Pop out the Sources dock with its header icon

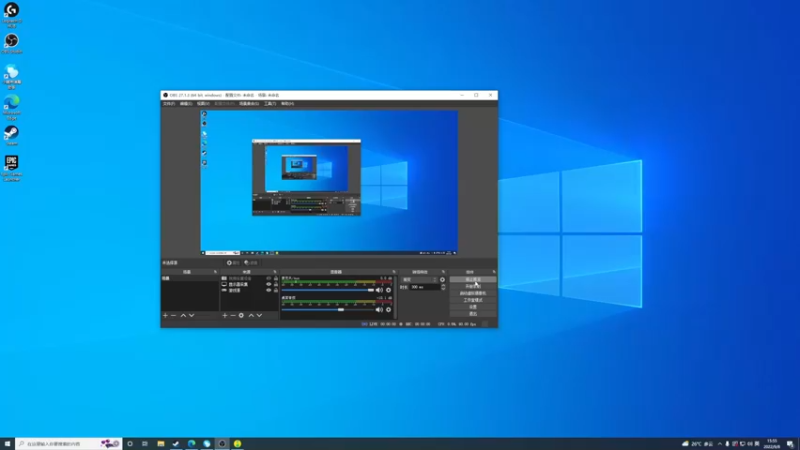pyautogui.click(x=274, y=272)
